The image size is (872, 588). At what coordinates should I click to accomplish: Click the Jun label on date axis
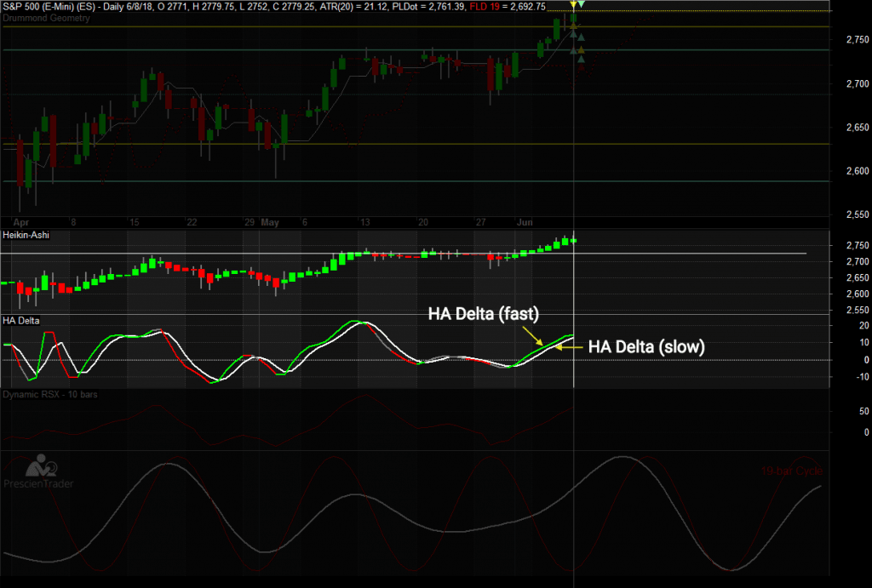[525, 222]
